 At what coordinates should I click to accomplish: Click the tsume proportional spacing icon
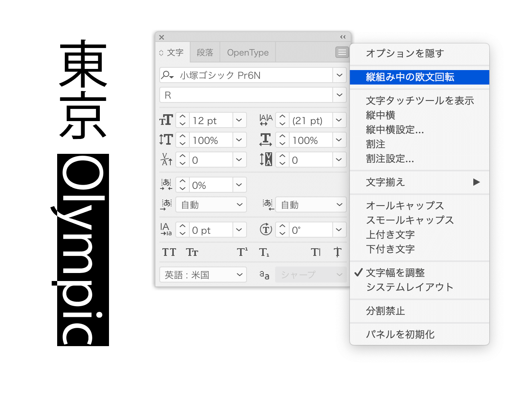[166, 185]
